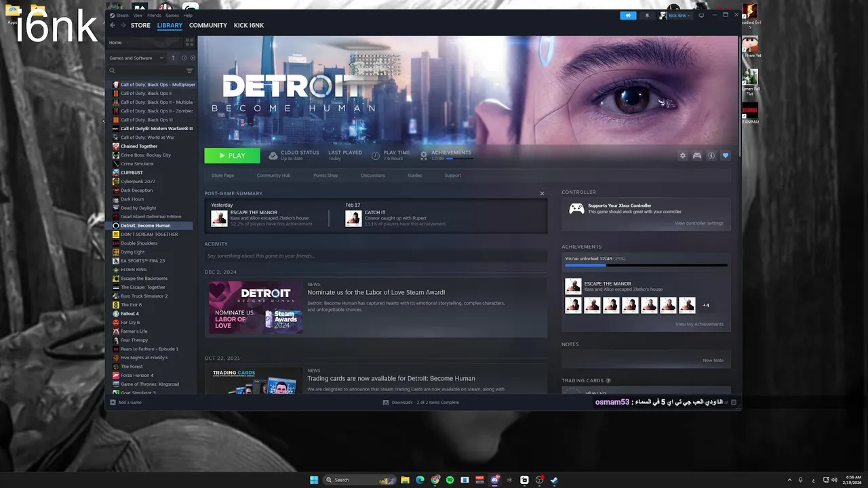Open the friends and chat icon

pos(733,403)
